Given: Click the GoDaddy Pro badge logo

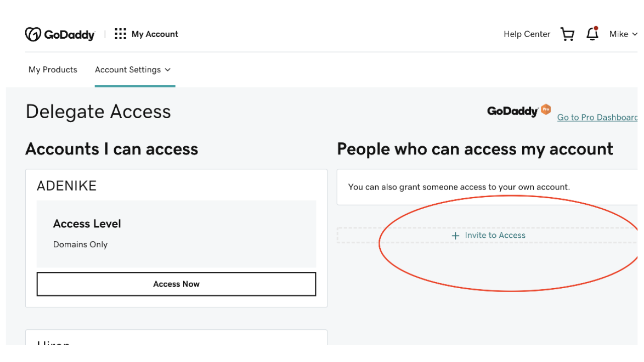Looking at the screenshot, I should (519, 111).
